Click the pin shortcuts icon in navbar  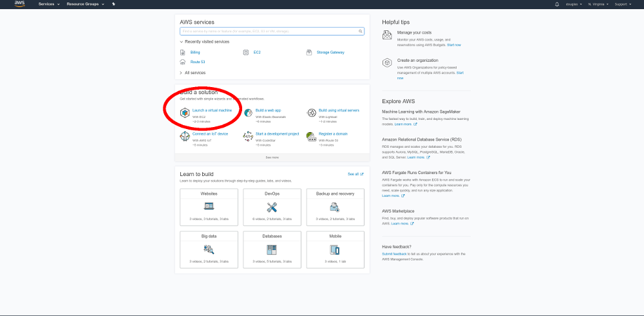pyautogui.click(x=113, y=4)
